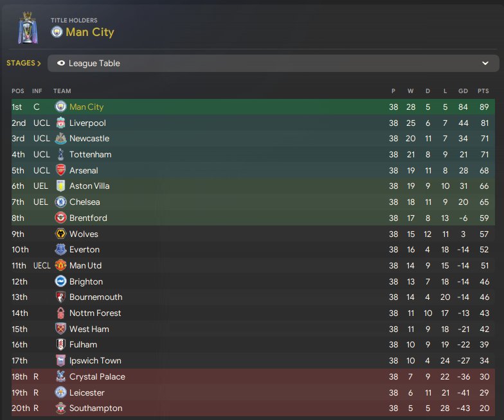Click the Premier League trophy icon

tap(28, 28)
